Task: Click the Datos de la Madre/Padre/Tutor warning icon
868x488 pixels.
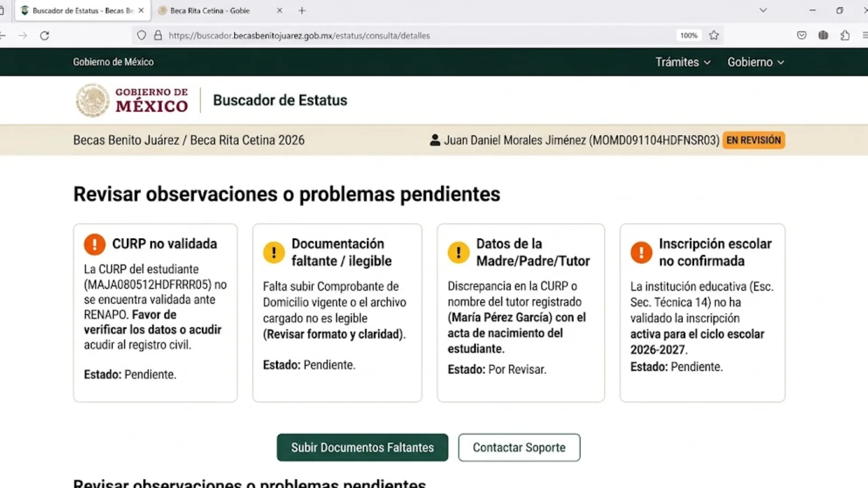Action: pyautogui.click(x=458, y=253)
